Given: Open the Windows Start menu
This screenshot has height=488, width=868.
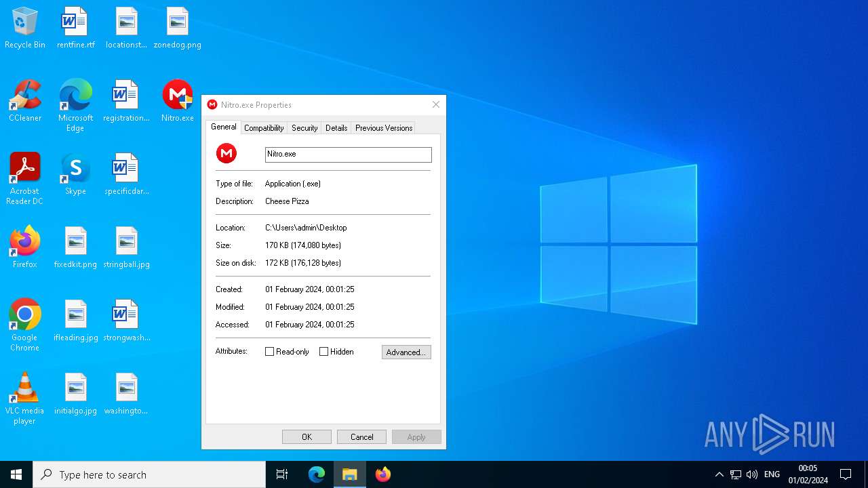Looking at the screenshot, I should point(16,474).
